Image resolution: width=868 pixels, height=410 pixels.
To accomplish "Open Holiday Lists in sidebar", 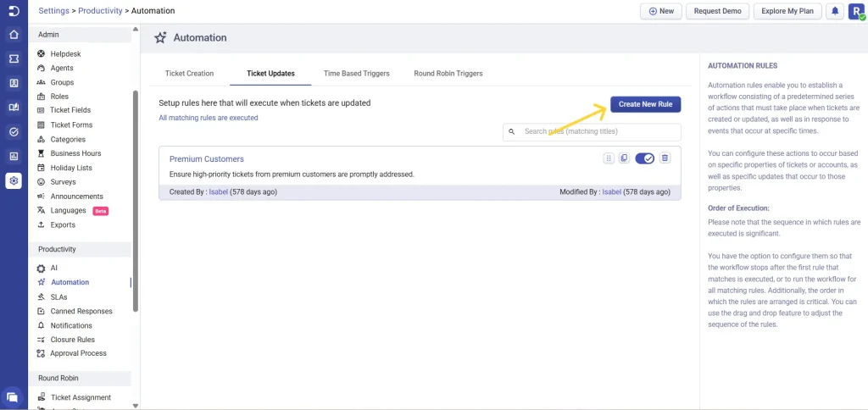I will (x=71, y=168).
